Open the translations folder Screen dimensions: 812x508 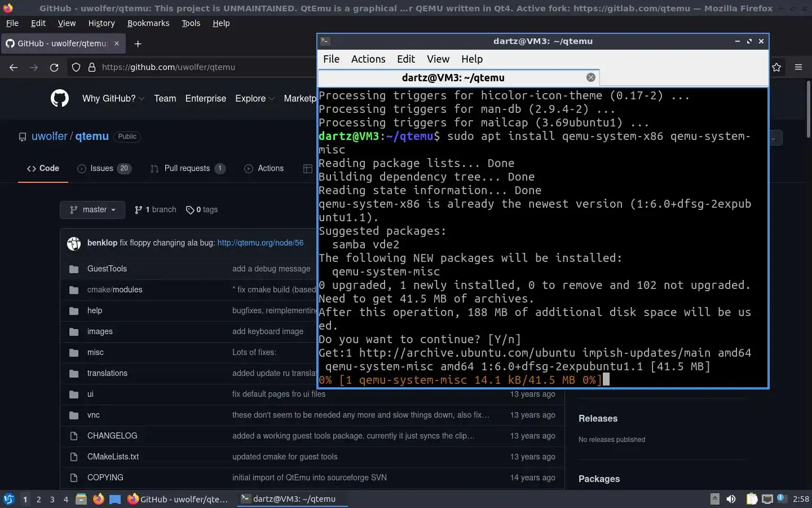[107, 373]
